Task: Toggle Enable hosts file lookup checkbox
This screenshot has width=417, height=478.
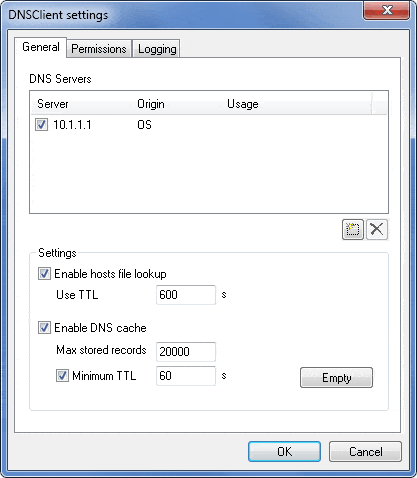Action: tap(44, 274)
